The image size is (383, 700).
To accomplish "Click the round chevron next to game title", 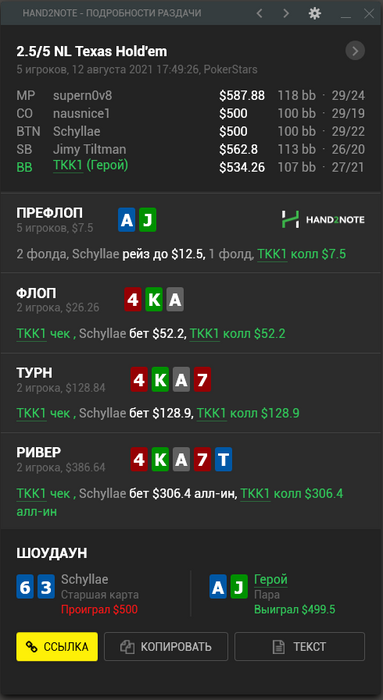I will pyautogui.click(x=355, y=51).
